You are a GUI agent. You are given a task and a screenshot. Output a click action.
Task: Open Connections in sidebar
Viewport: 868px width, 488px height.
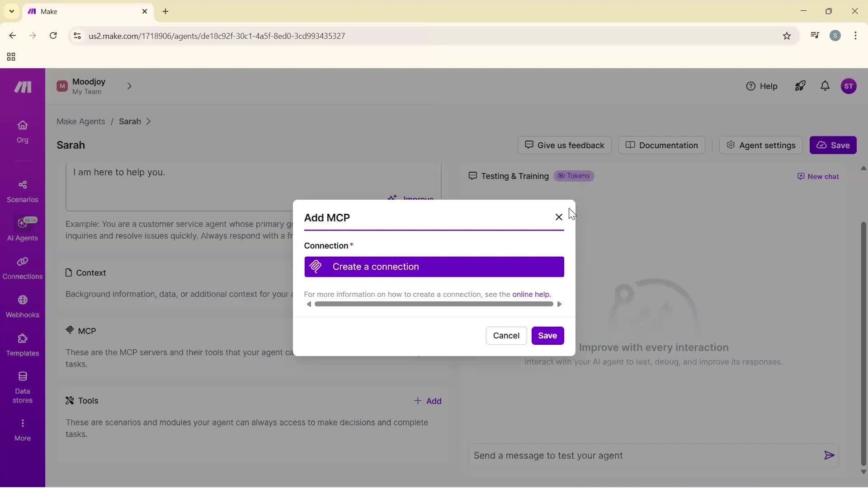coord(22,268)
